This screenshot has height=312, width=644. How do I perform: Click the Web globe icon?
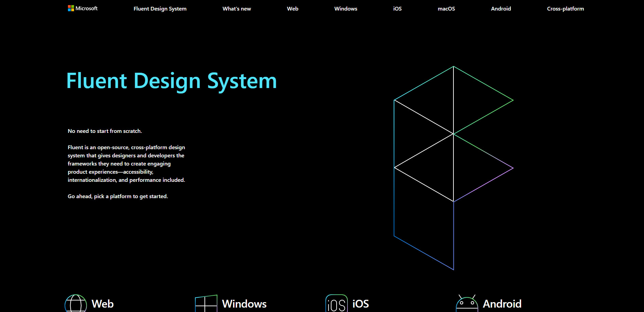(76, 304)
